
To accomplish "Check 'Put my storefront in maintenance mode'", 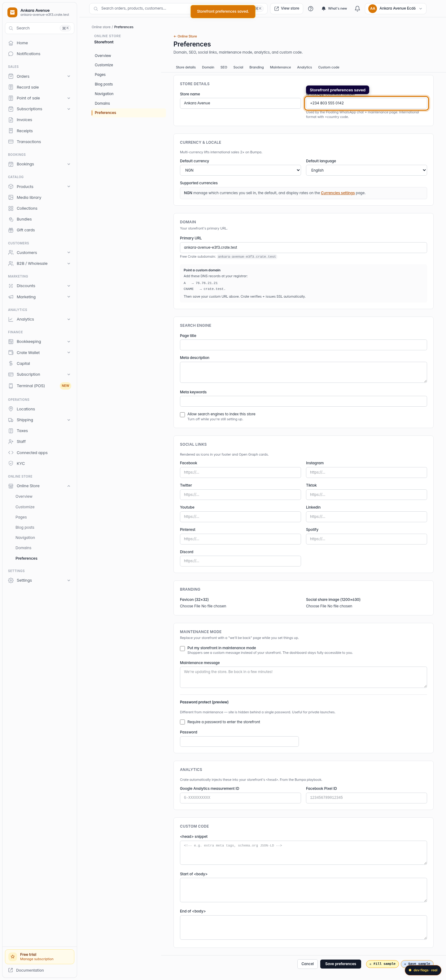I will [182, 649].
